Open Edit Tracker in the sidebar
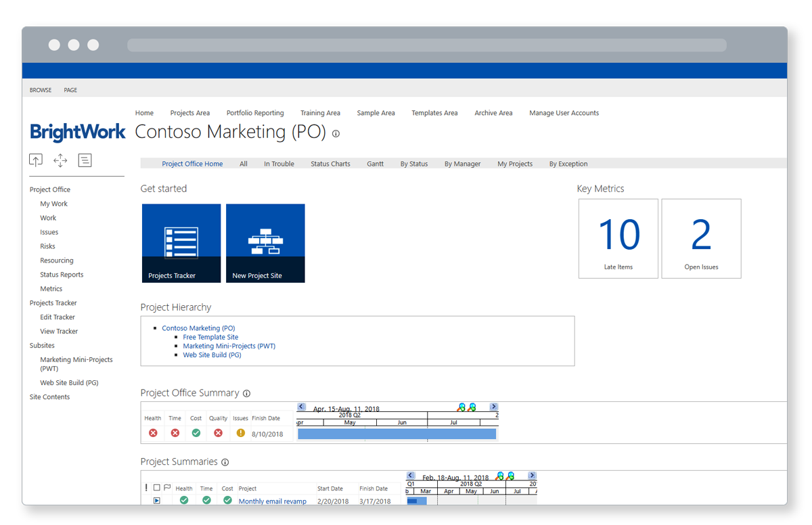The height and width of the screenshot is (525, 812). click(58, 317)
